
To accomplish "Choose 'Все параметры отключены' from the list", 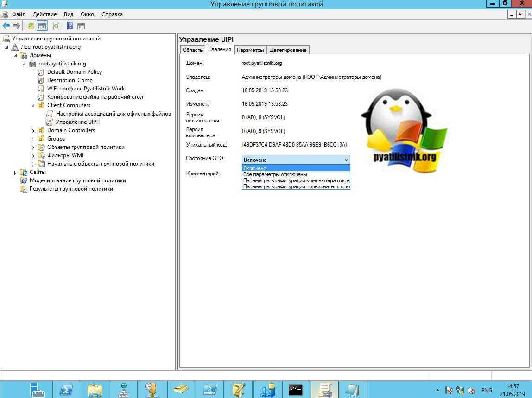I will click(275, 174).
